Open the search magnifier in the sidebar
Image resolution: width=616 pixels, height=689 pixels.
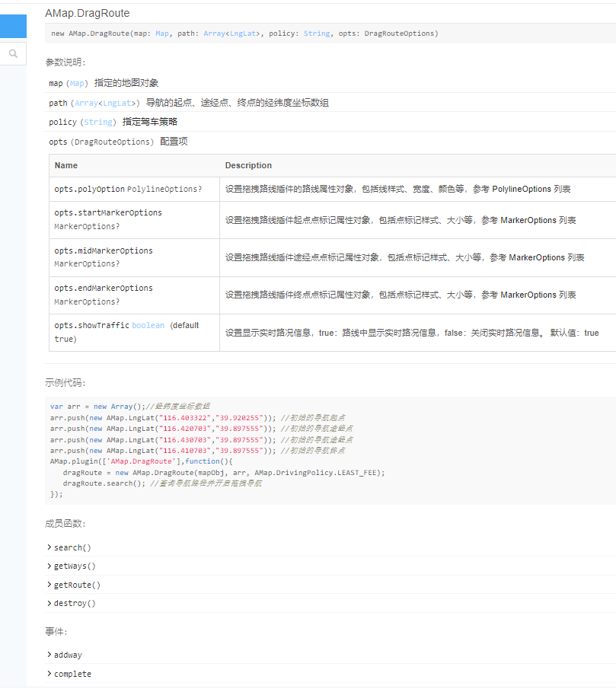(x=12, y=53)
